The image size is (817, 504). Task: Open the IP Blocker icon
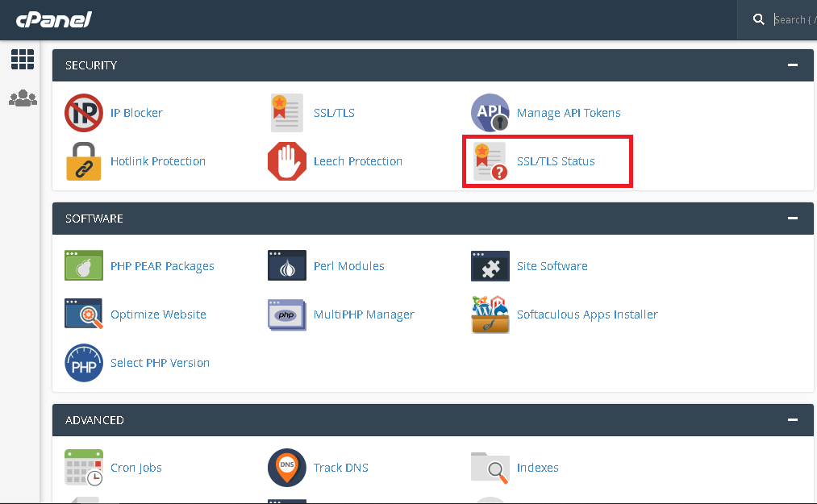84,113
